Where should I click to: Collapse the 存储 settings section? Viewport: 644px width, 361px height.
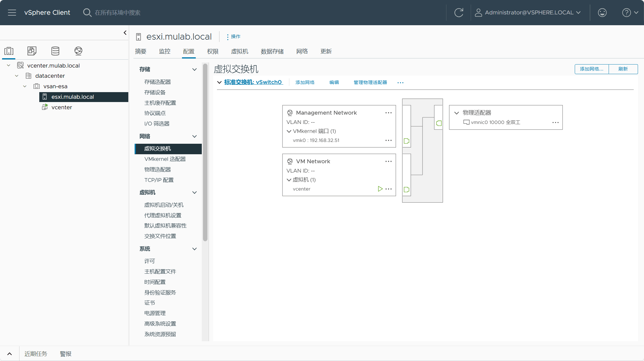point(195,70)
